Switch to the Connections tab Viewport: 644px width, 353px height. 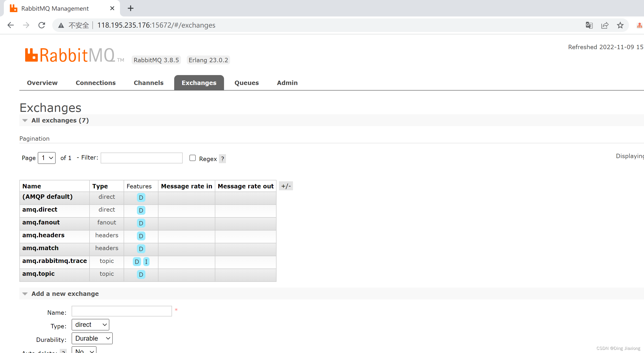pos(96,83)
